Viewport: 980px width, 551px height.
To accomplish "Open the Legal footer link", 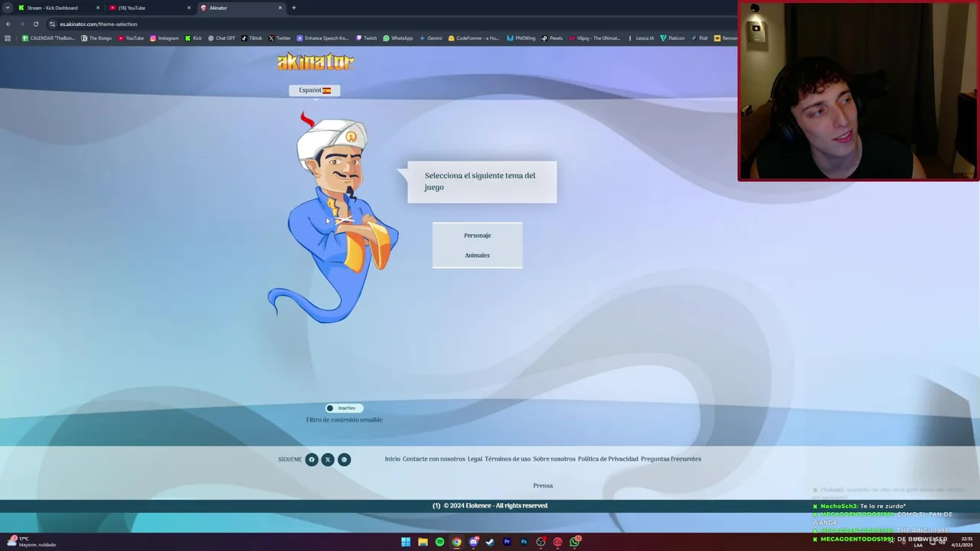I will [475, 459].
